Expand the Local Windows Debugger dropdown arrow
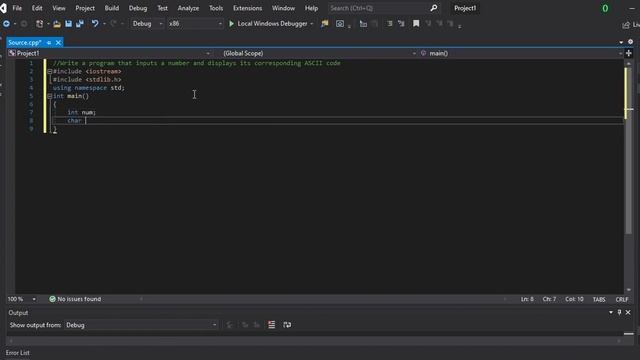 (312, 24)
